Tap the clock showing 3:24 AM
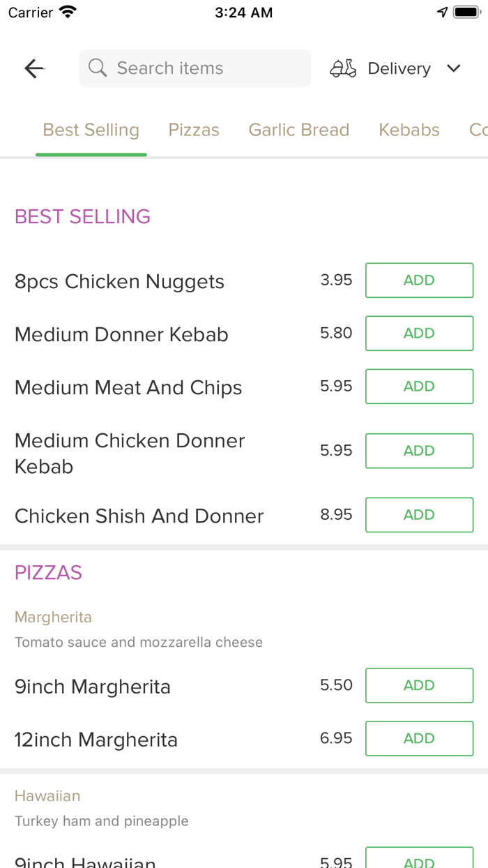 coord(244,12)
